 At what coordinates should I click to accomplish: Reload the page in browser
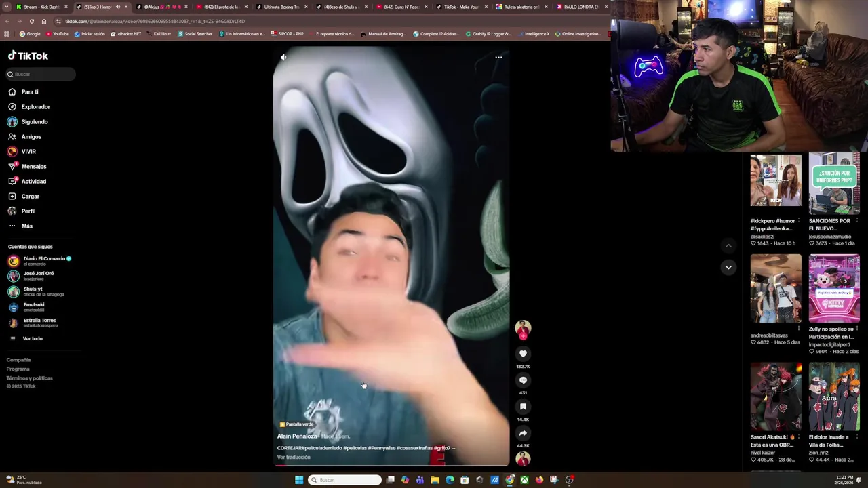pyautogui.click(x=31, y=21)
